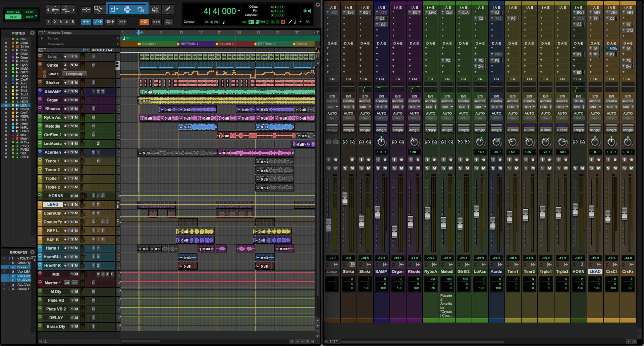Click the Complexity button on Strike
This screenshot has width=644, height=346.
[x=74, y=74]
